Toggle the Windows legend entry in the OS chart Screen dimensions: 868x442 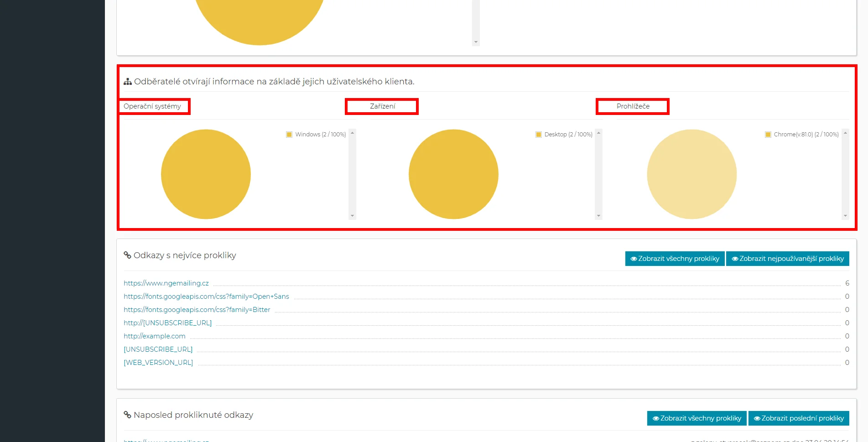point(316,135)
